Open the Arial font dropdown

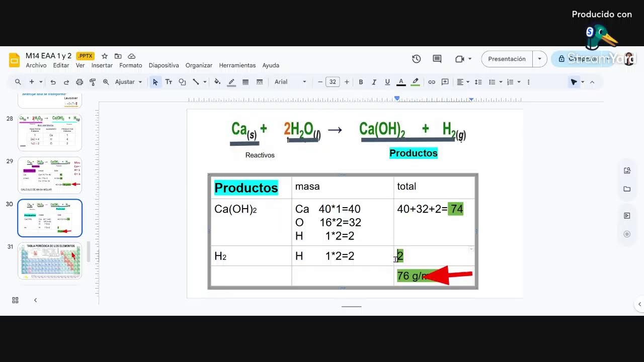coord(290,82)
